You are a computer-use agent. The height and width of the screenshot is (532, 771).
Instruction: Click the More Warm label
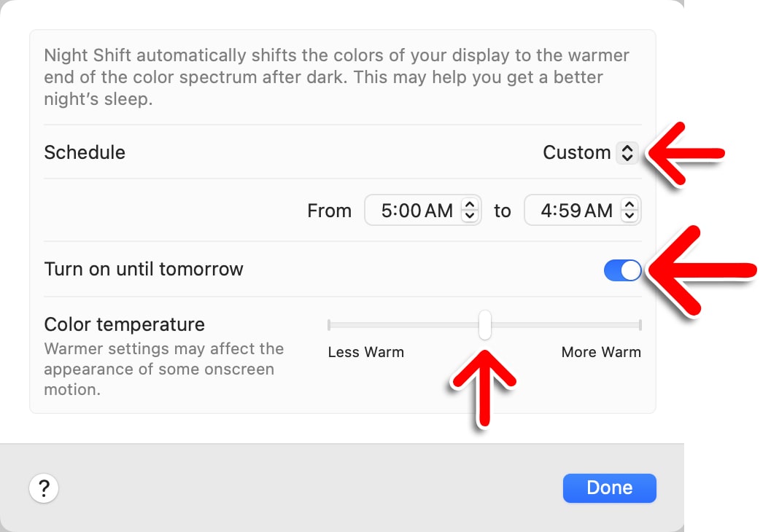(601, 352)
